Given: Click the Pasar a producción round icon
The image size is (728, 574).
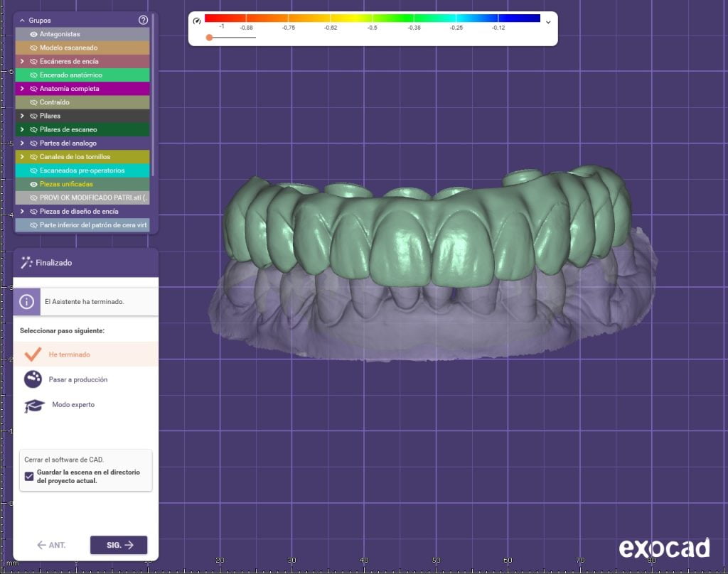Looking at the screenshot, I should (x=33, y=379).
